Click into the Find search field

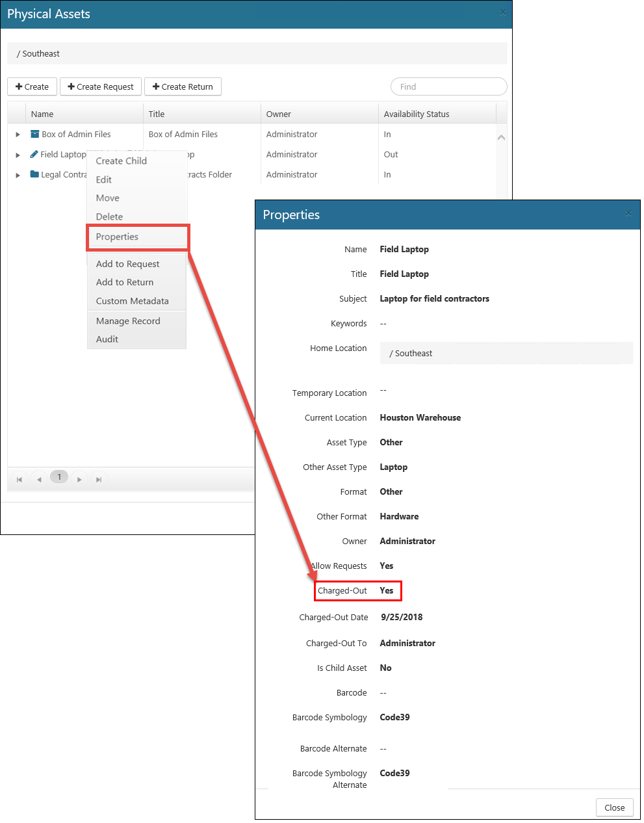448,86
